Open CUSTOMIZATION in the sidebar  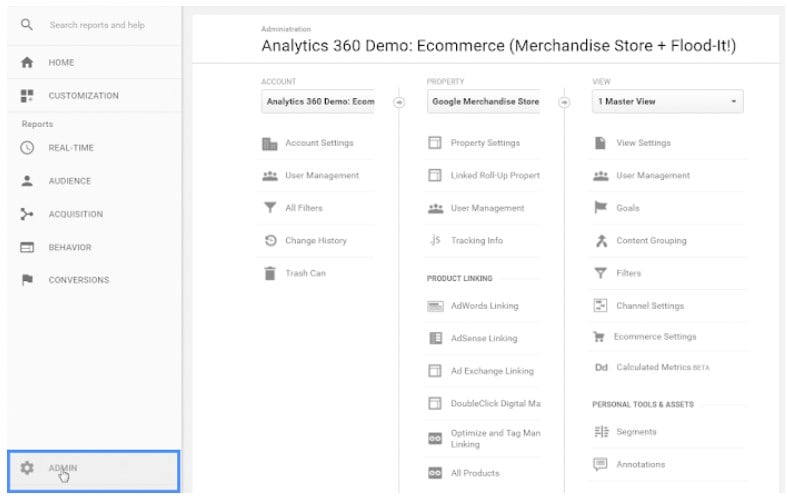point(83,95)
